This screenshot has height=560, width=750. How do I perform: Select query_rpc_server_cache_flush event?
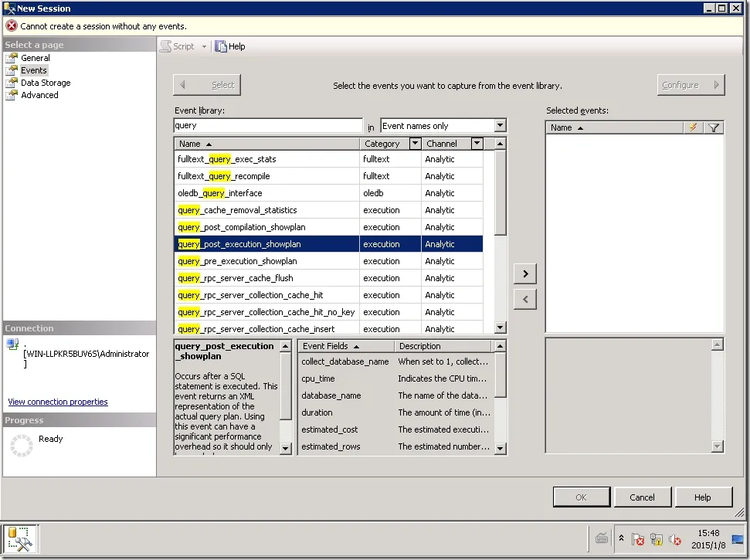point(328,278)
